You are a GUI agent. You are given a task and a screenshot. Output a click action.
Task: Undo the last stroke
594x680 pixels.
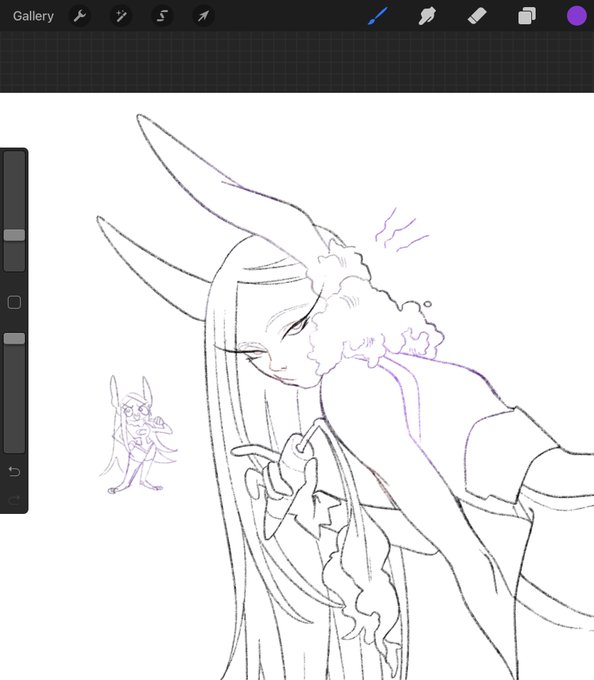point(14,471)
